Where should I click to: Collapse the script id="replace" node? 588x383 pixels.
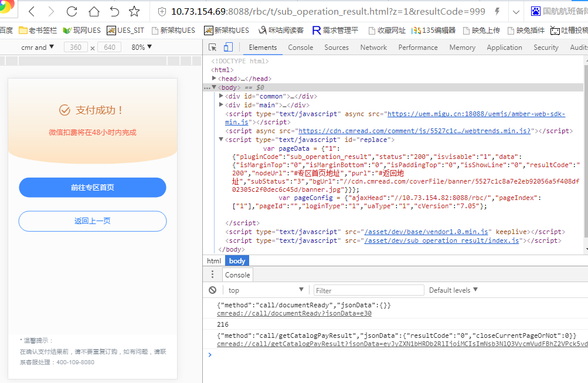click(221, 140)
